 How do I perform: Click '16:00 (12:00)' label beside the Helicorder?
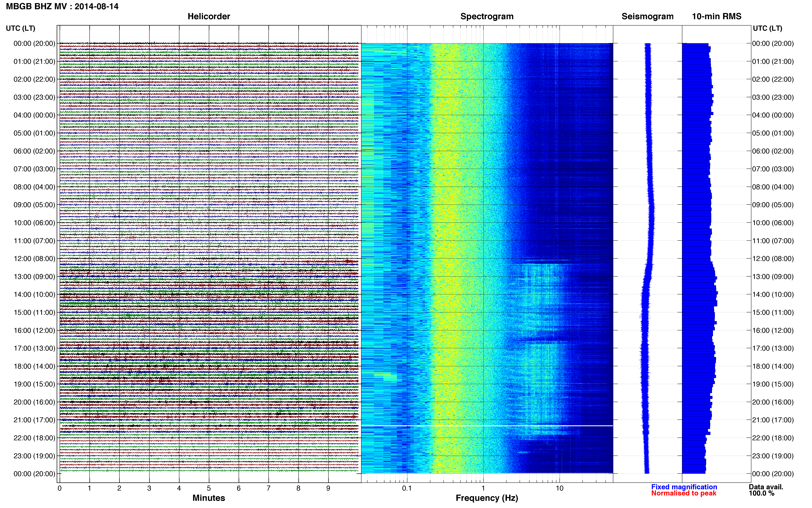click(x=34, y=330)
